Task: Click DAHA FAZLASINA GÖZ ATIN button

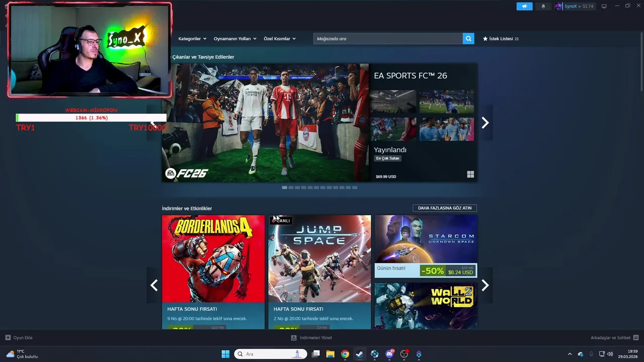Action: click(445, 208)
